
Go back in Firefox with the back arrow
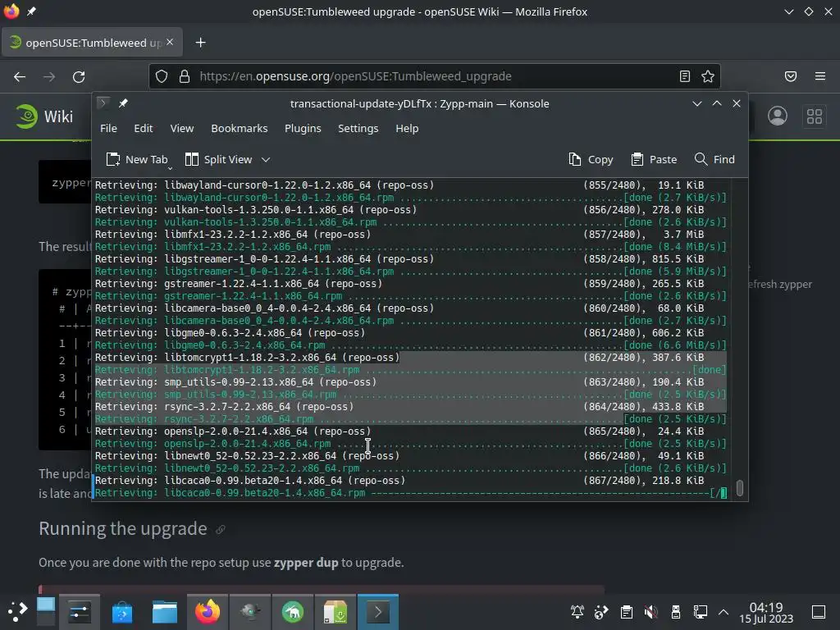point(20,76)
